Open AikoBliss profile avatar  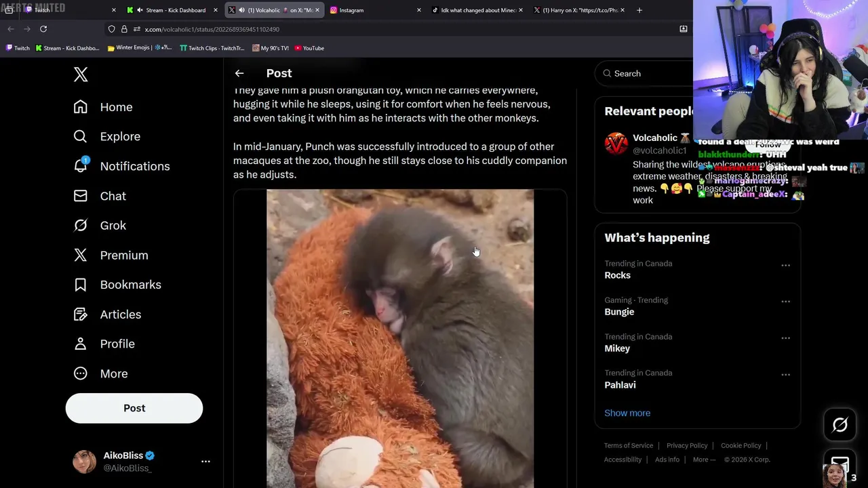click(85, 462)
